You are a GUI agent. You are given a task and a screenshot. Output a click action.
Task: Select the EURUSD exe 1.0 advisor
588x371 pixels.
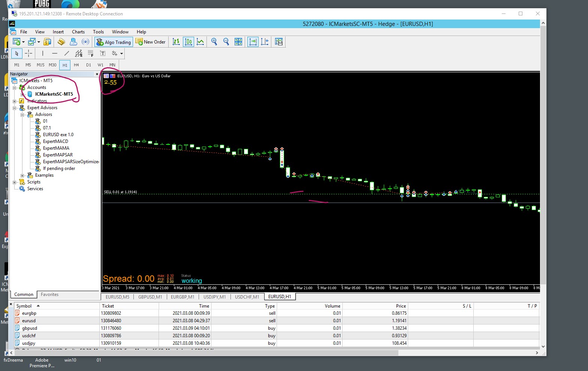click(x=58, y=135)
